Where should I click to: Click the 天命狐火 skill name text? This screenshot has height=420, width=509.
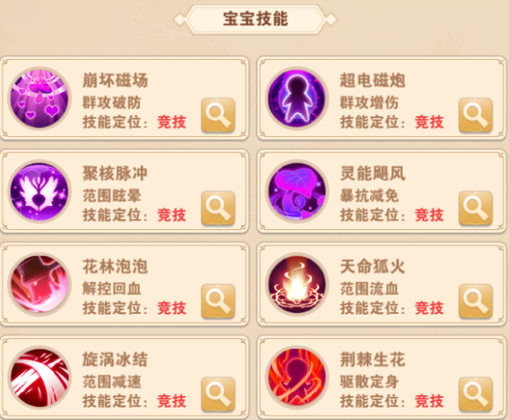[372, 267]
